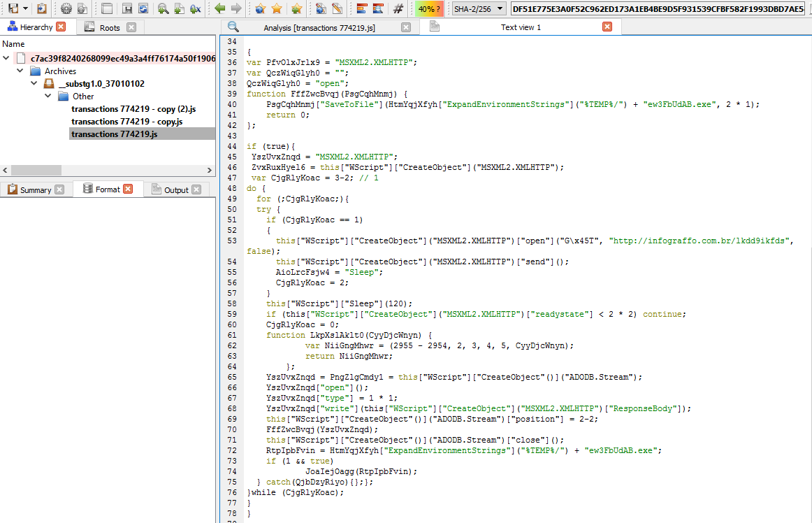Click the star-with-plus add bookmark icon
This screenshot has width=812, height=523.
tap(297, 8)
